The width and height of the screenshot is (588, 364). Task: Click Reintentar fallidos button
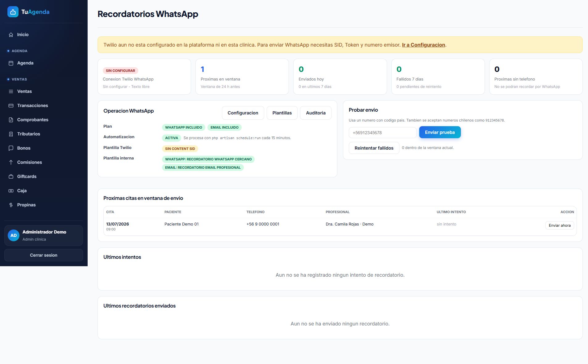pos(374,148)
